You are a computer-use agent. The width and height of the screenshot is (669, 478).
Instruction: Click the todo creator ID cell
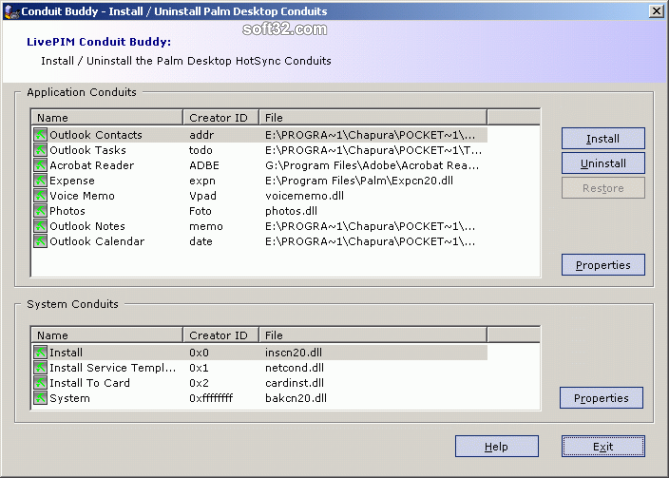pyautogui.click(x=201, y=150)
